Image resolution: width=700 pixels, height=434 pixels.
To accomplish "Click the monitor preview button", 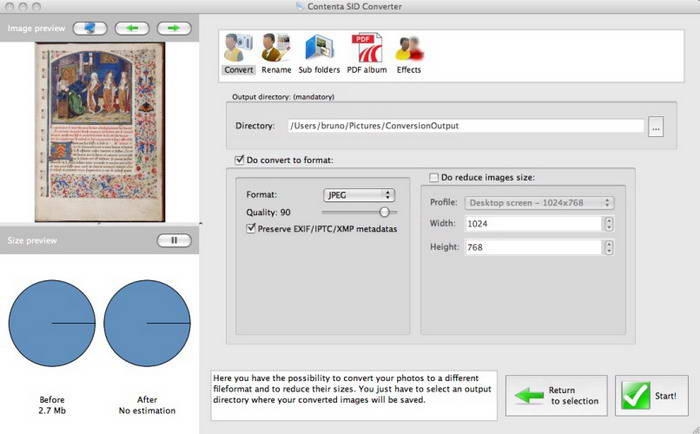I will point(90,28).
